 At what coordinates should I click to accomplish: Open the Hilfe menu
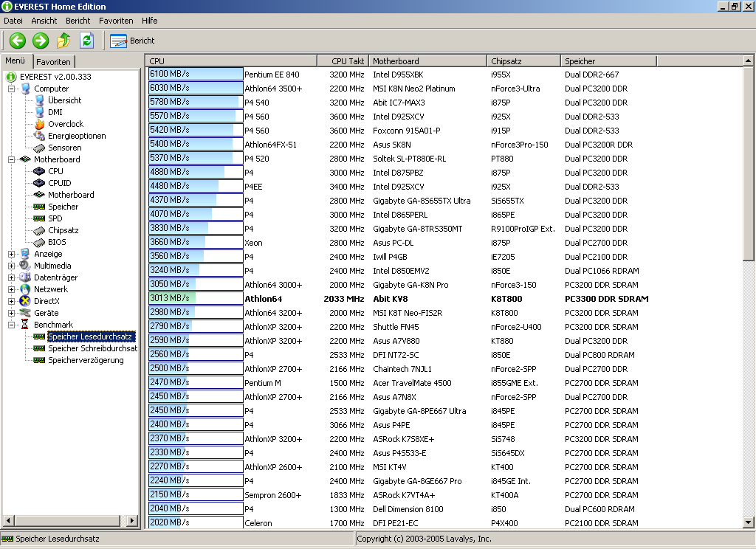pyautogui.click(x=149, y=21)
